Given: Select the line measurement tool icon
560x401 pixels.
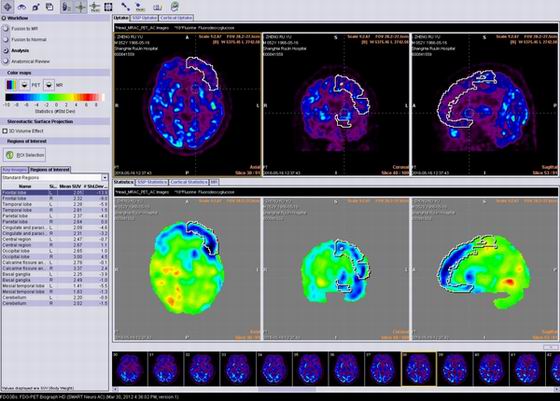Looking at the screenshot, I should pyautogui.click(x=125, y=7).
